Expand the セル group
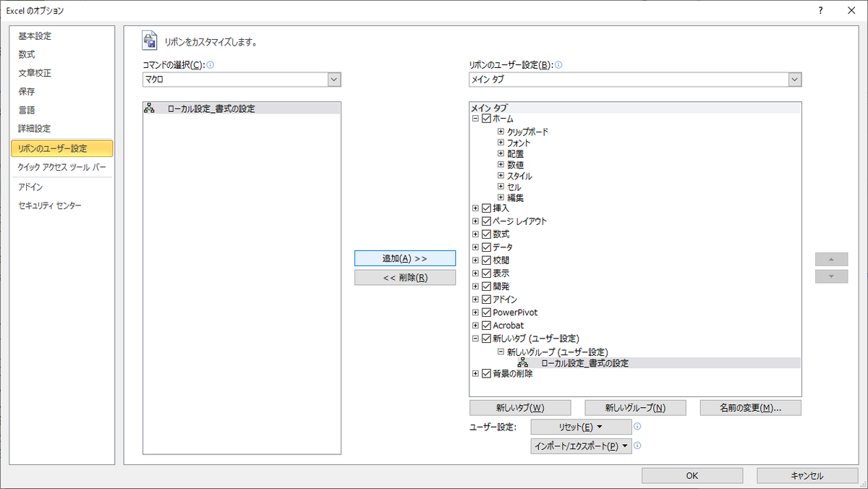868x489 pixels. pos(501,187)
